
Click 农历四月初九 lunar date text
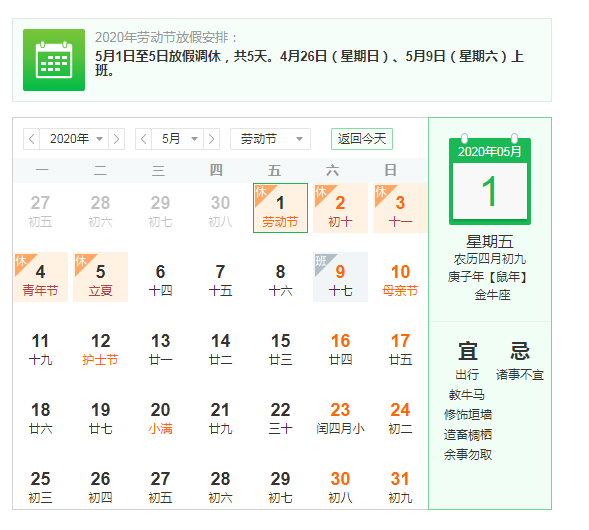[x=490, y=259]
